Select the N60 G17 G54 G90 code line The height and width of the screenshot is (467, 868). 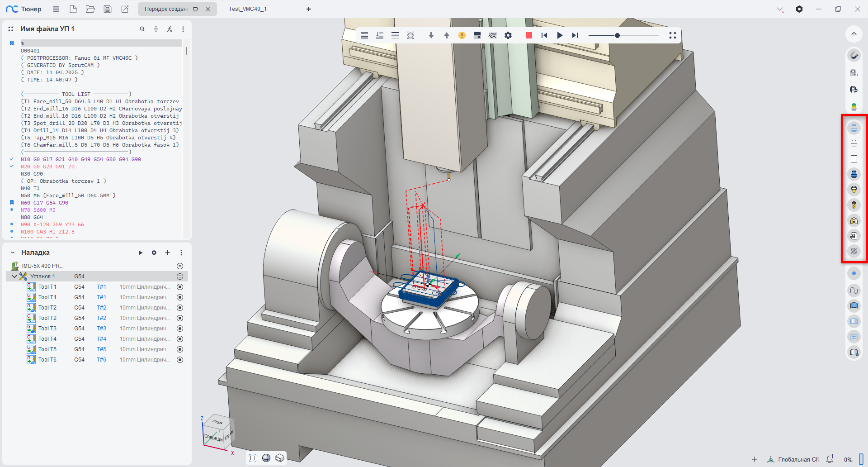point(44,203)
